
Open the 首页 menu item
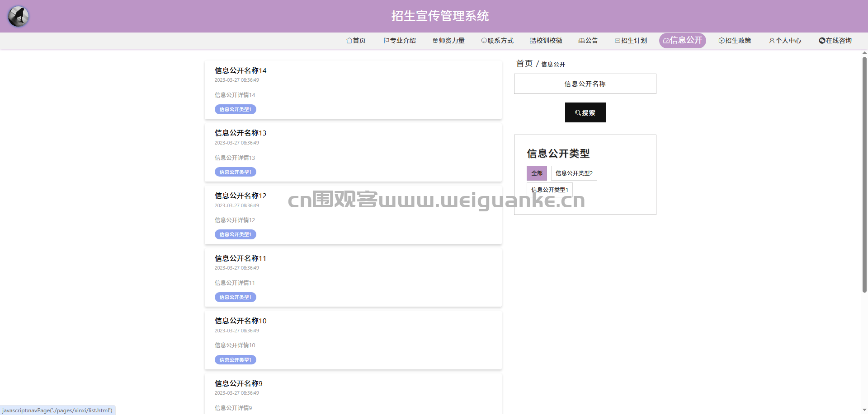pos(356,41)
